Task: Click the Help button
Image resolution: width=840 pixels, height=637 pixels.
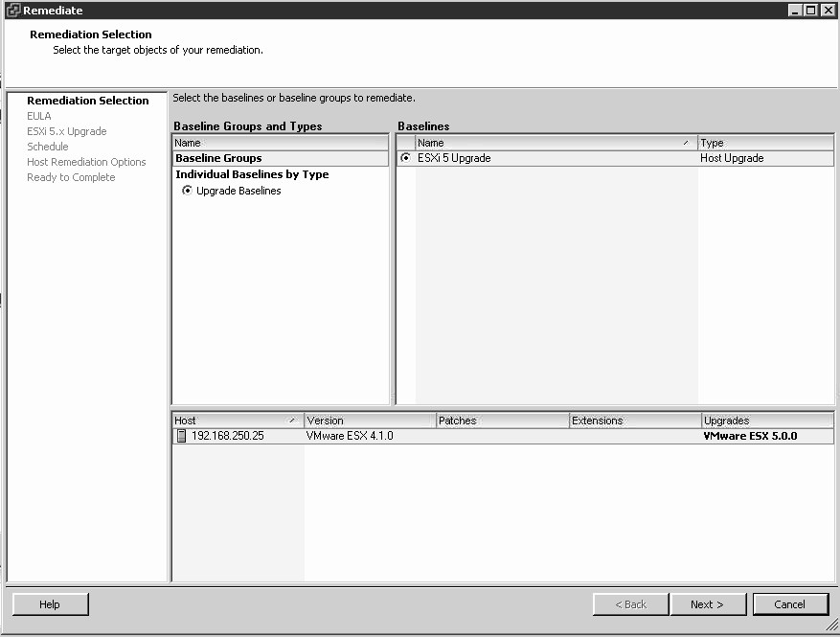Action: pyautogui.click(x=51, y=604)
